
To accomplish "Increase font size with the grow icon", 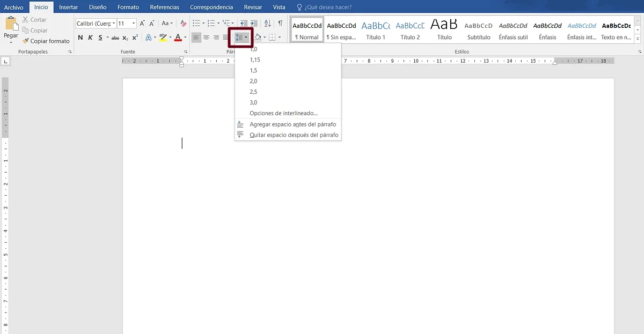I will [x=142, y=24].
